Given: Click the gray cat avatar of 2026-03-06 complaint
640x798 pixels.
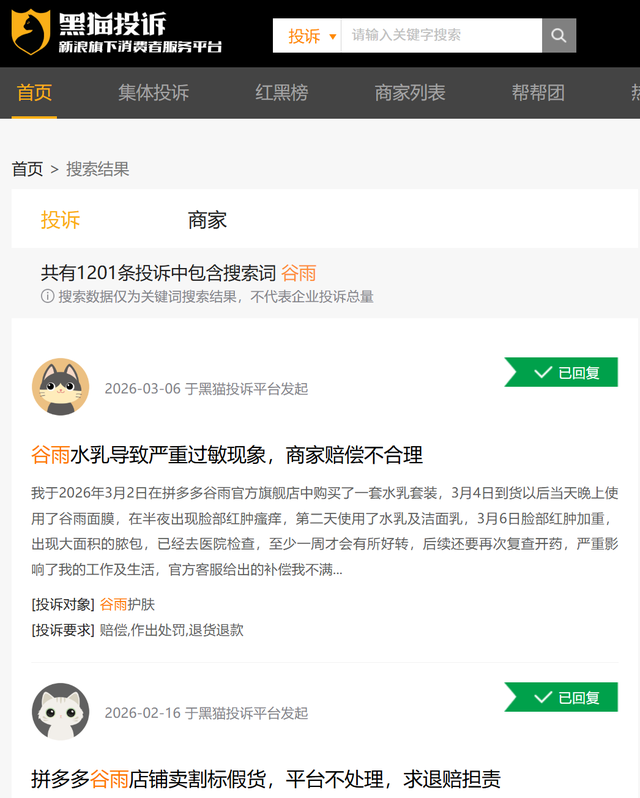Looking at the screenshot, I should (61, 387).
